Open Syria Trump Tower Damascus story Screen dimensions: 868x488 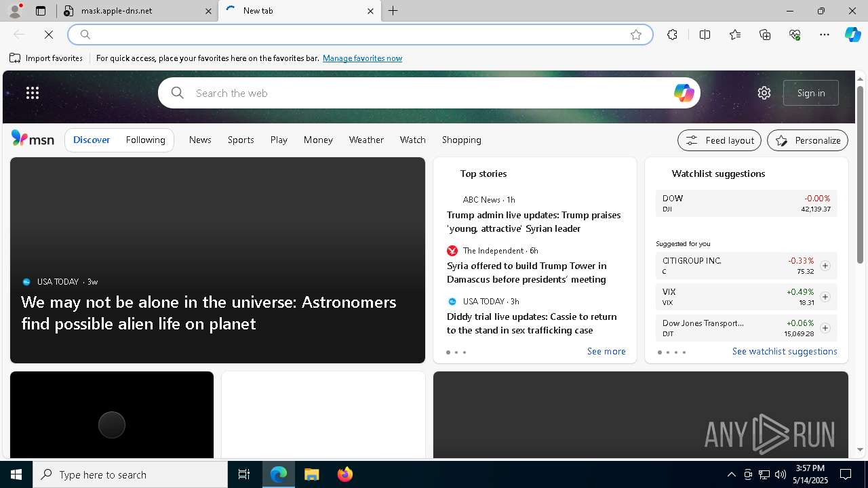click(x=527, y=272)
